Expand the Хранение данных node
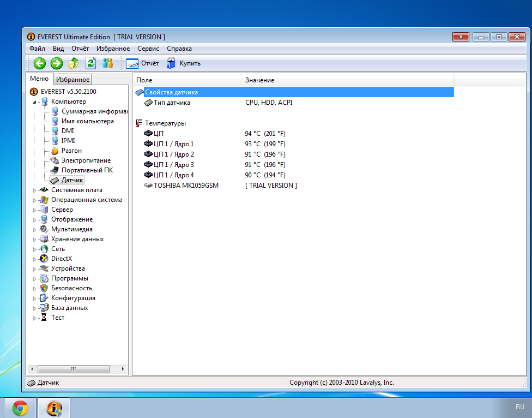The width and height of the screenshot is (532, 418). click(x=34, y=240)
